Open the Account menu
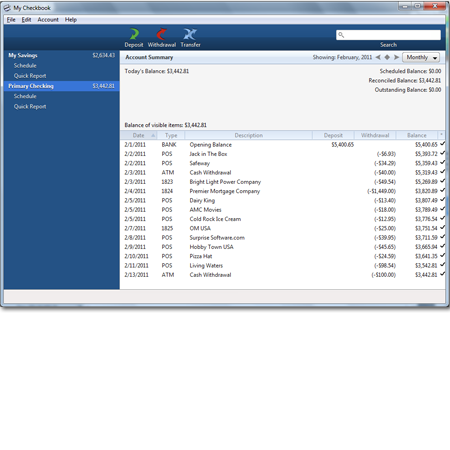The height and width of the screenshot is (450, 450). click(x=48, y=20)
